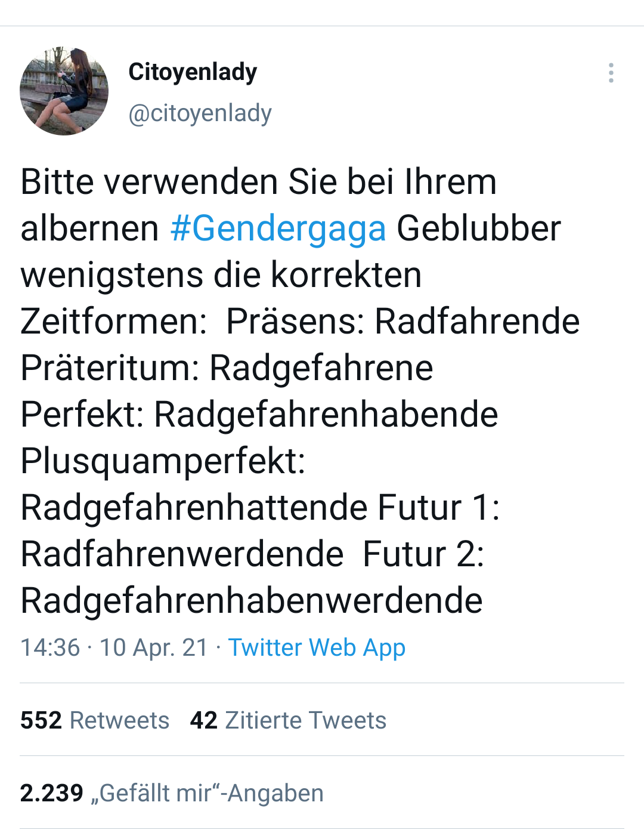Click the @citoyenlady handle
Image resolution: width=644 pixels, height=830 pixels.
200,113
